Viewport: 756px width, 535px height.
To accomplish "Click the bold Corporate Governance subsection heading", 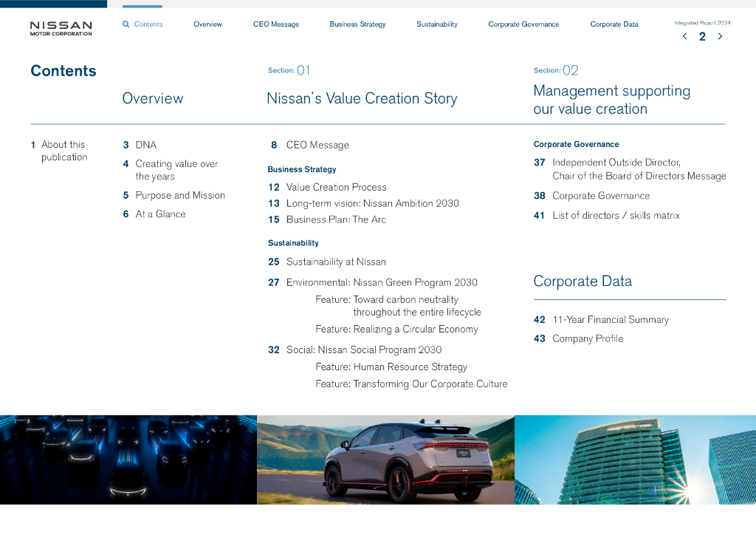I will (x=576, y=144).
